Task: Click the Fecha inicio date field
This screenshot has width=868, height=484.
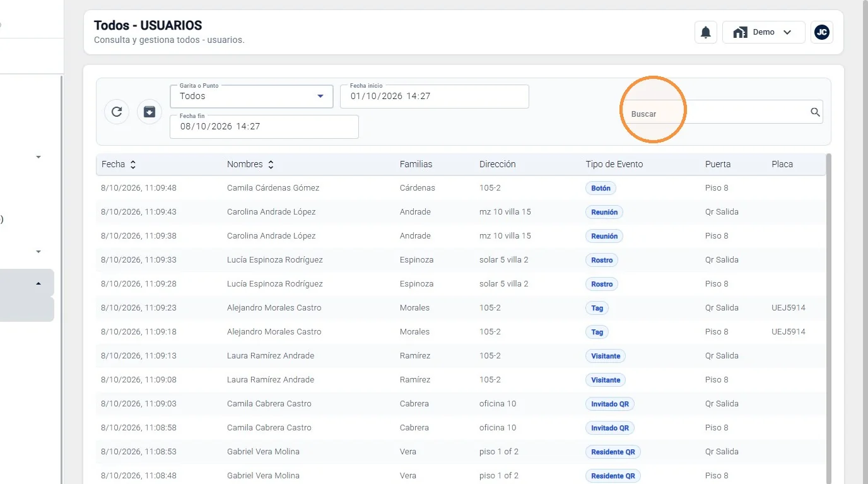Action: 435,96
